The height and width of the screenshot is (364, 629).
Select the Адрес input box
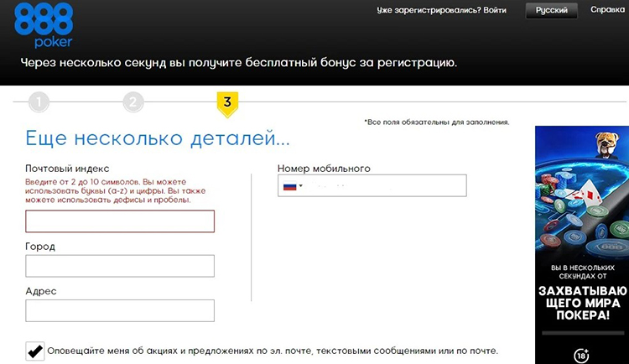point(120,311)
